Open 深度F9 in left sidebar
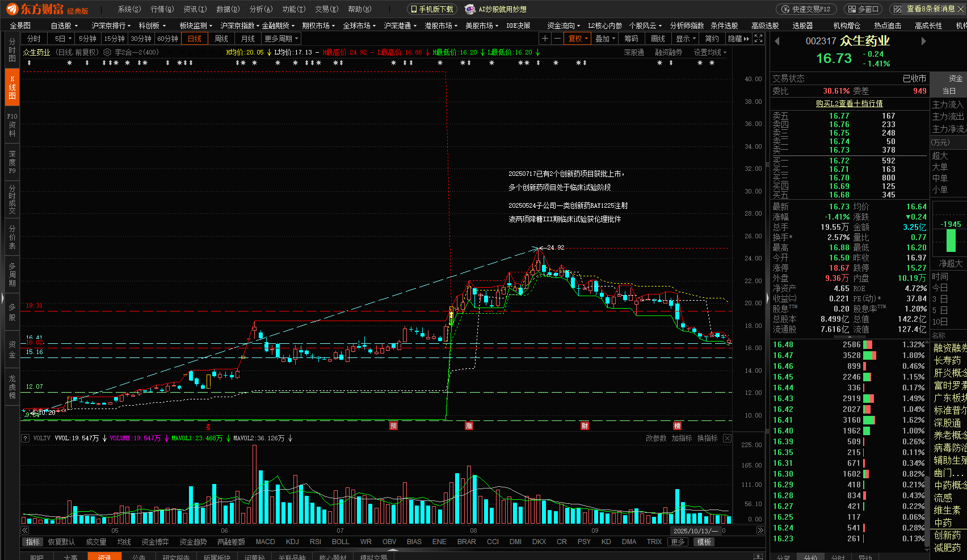 coord(12,162)
